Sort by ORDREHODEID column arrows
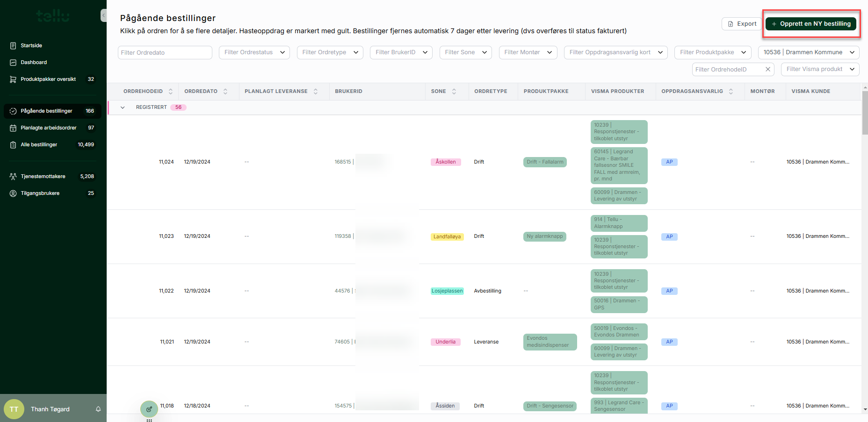The height and width of the screenshot is (422, 868). pyautogui.click(x=171, y=92)
